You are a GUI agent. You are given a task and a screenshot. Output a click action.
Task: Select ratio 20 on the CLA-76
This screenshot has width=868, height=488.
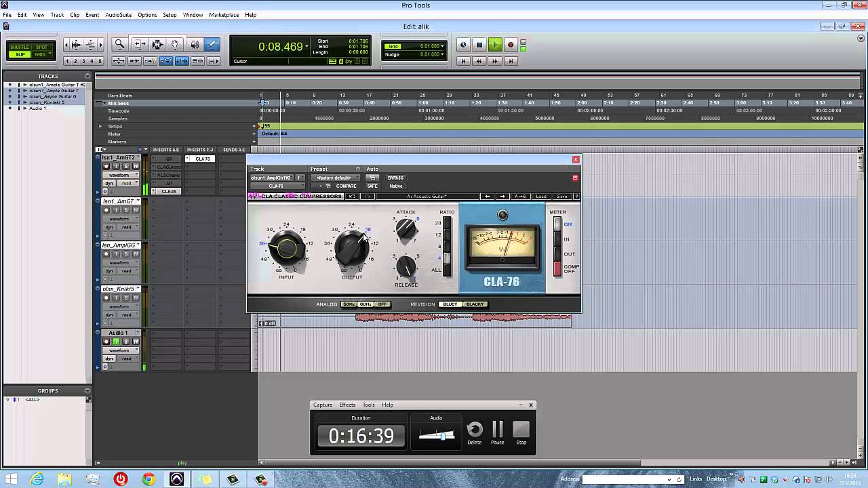tap(446, 223)
